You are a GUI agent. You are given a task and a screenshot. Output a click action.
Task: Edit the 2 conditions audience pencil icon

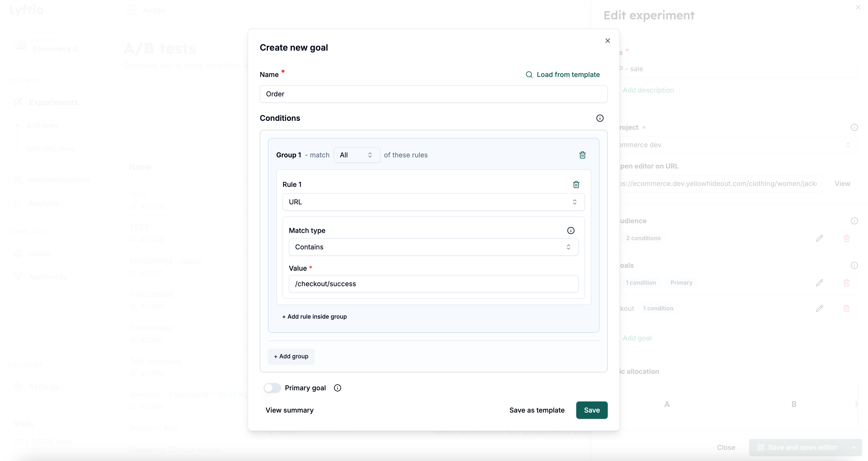click(820, 238)
